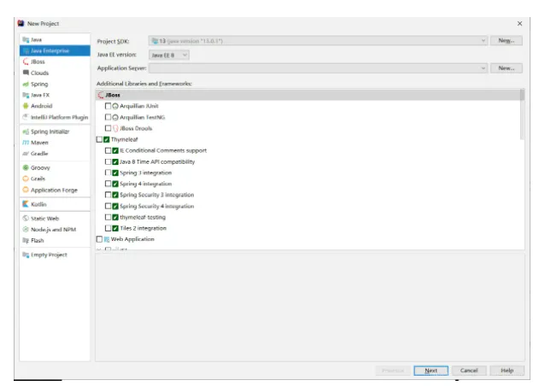Tick the Thymeleaf checkbox
The image size is (545, 392).
(99, 139)
